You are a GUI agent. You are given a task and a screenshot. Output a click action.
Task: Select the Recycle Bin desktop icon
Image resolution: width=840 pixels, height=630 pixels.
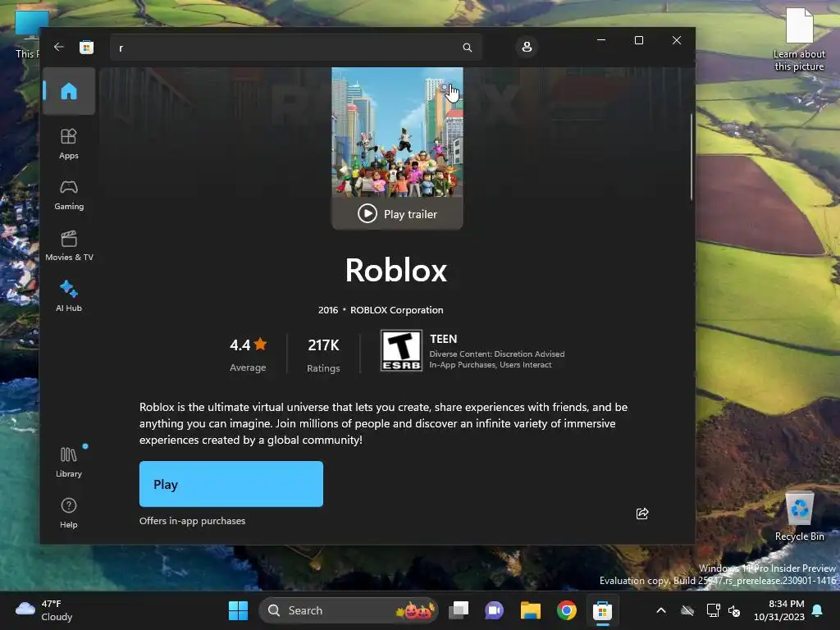coord(800,517)
